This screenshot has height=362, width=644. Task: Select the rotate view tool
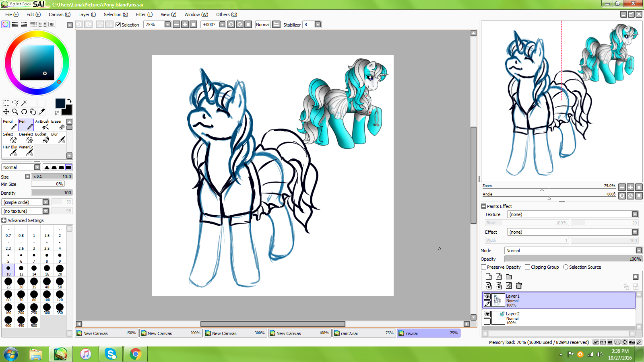24,112
